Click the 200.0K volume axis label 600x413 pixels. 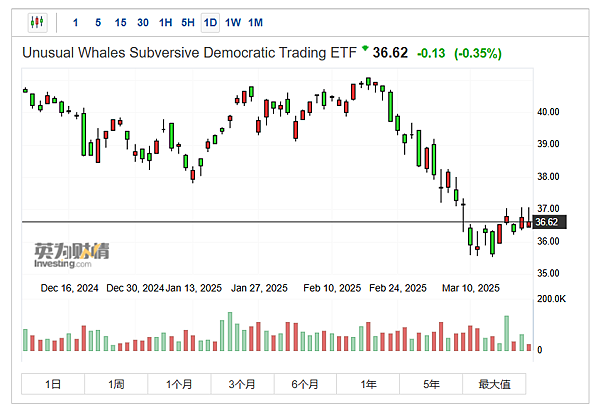coord(551,299)
